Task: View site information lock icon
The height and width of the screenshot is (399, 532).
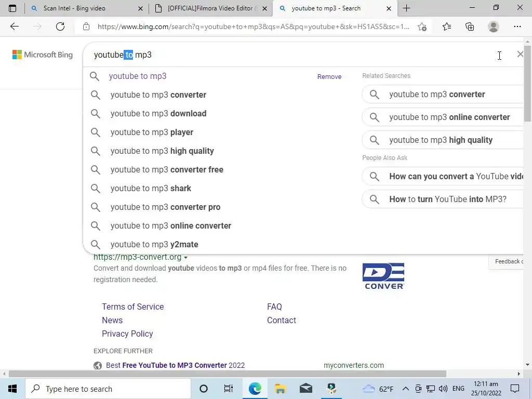Action: pyautogui.click(x=86, y=26)
